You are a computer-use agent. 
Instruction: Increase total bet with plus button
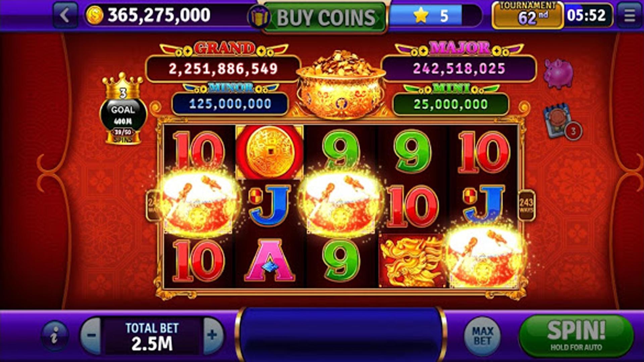point(213,336)
